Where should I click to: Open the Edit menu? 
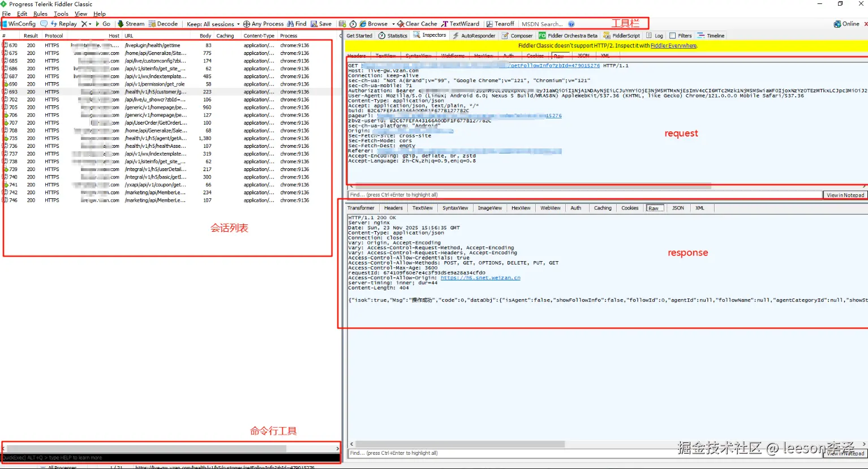click(22, 14)
